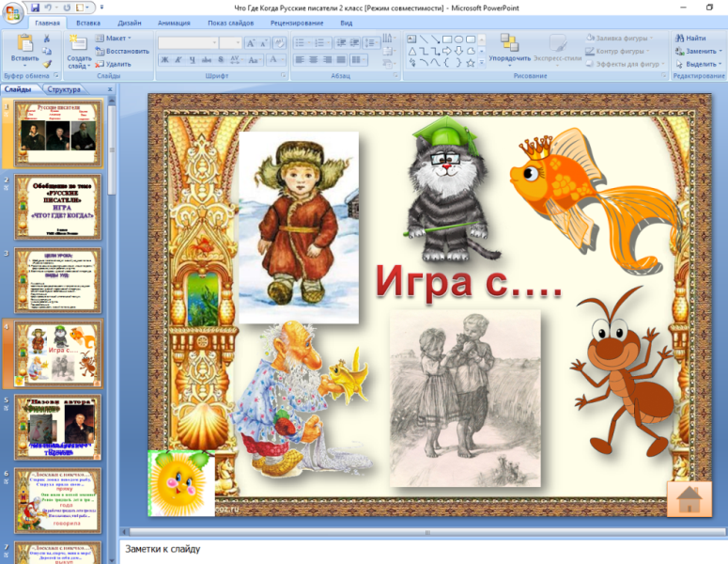Select the right arrow block shape
The height and width of the screenshot is (564, 728).
click(x=447, y=51)
